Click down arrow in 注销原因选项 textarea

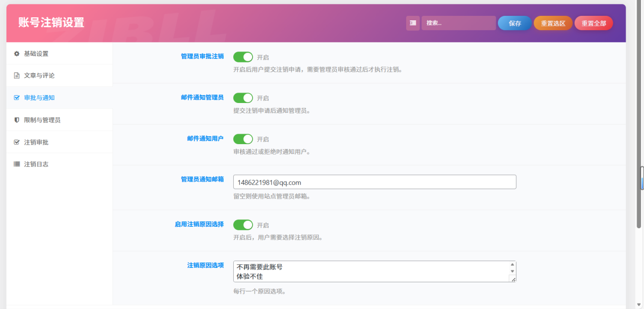click(512, 271)
